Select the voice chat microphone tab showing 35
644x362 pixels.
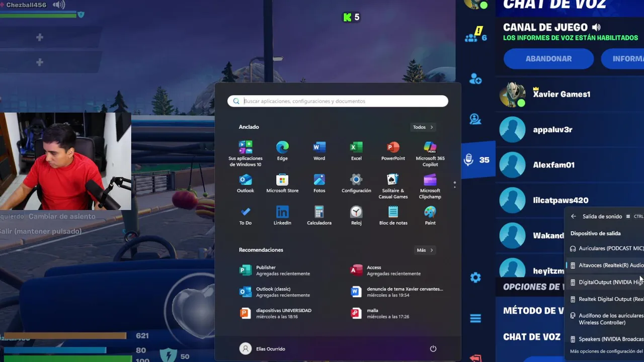(478, 160)
